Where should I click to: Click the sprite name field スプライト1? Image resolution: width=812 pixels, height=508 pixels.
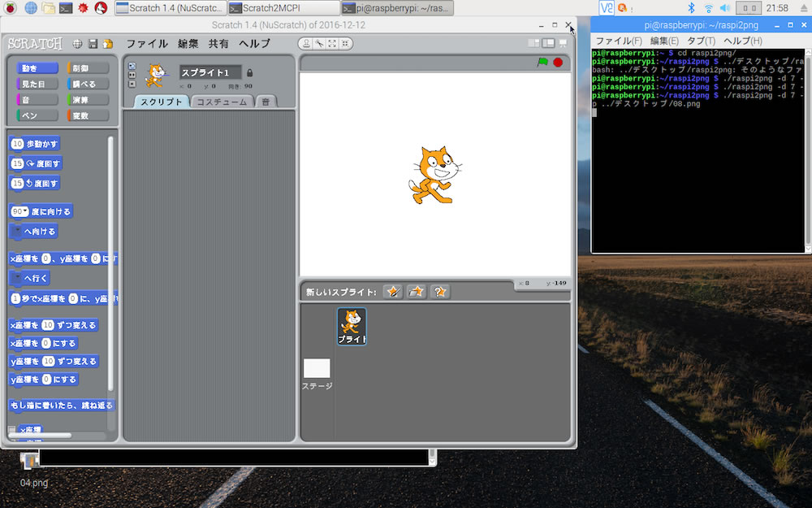coord(210,72)
